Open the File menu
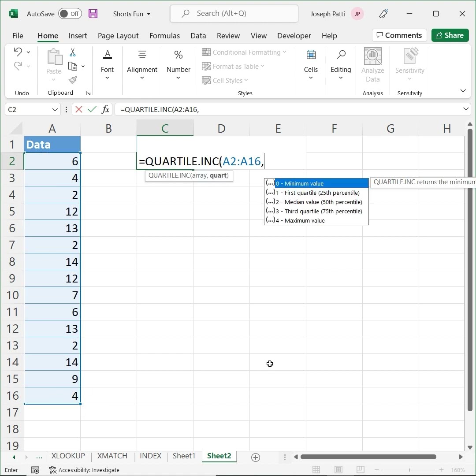Viewport: 476px width, 476px height. point(18,36)
